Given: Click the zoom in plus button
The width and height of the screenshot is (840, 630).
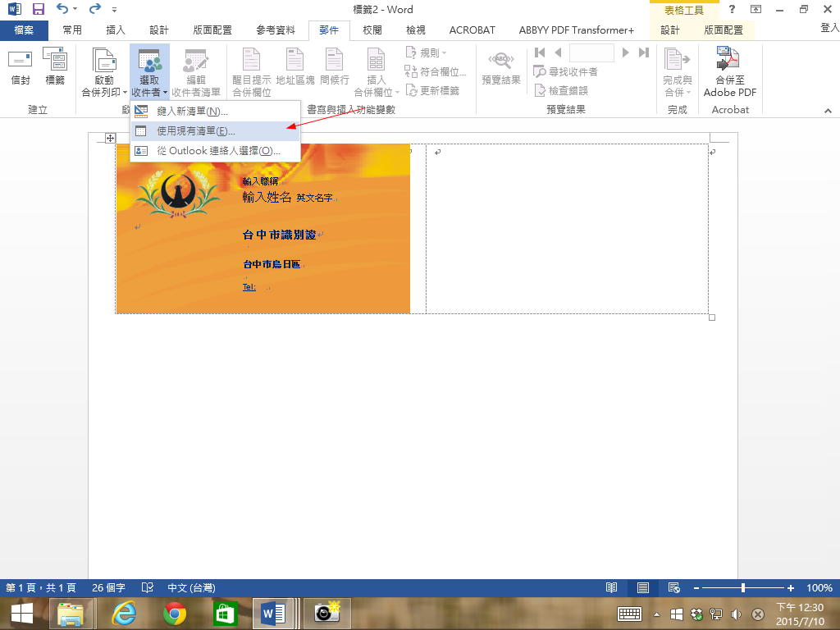Looking at the screenshot, I should (x=790, y=588).
